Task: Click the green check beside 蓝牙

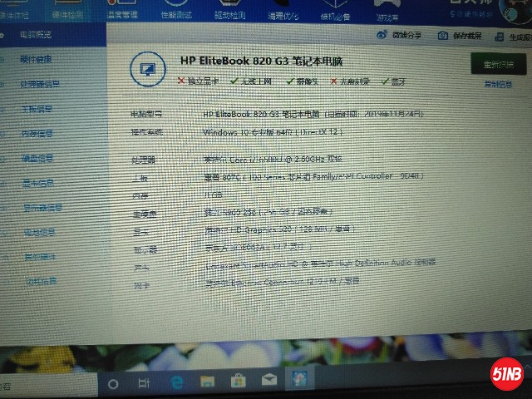Action: point(385,81)
